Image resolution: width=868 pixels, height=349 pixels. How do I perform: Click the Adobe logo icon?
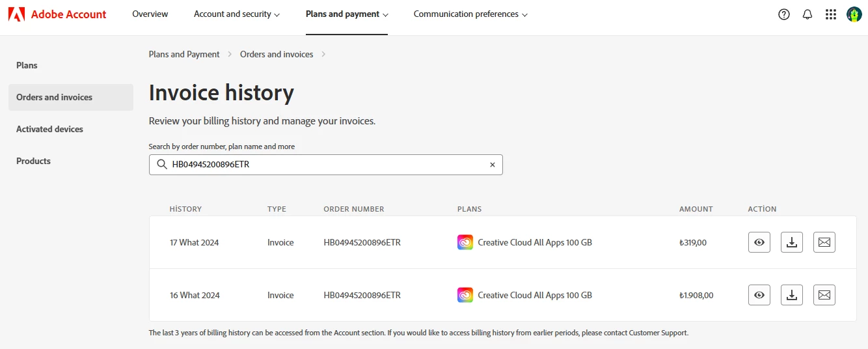point(16,14)
